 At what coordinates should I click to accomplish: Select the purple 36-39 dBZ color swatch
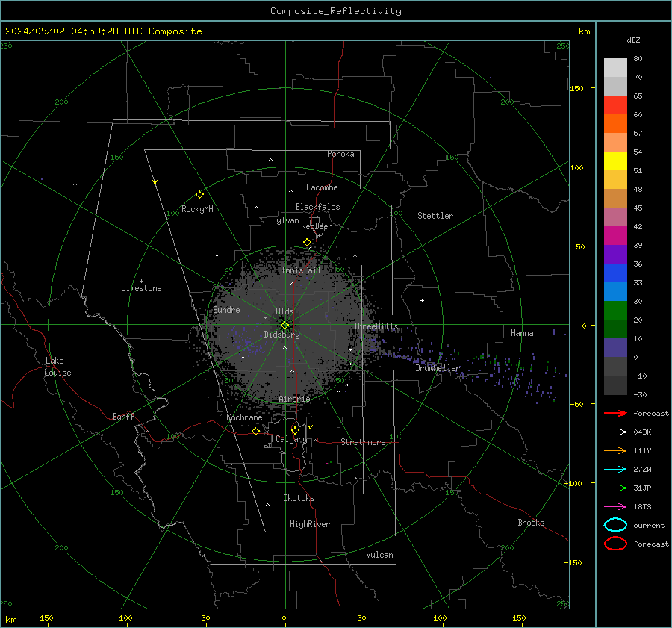[615, 255]
